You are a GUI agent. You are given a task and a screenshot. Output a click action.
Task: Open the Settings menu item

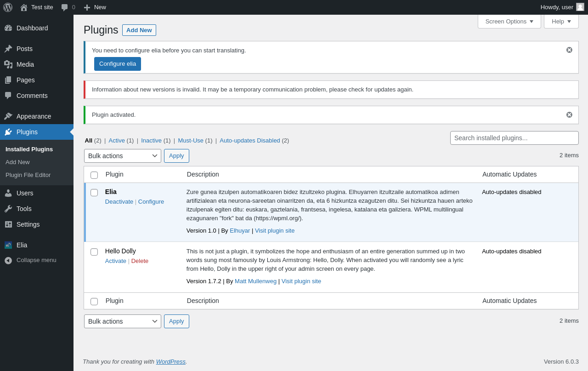(28, 224)
